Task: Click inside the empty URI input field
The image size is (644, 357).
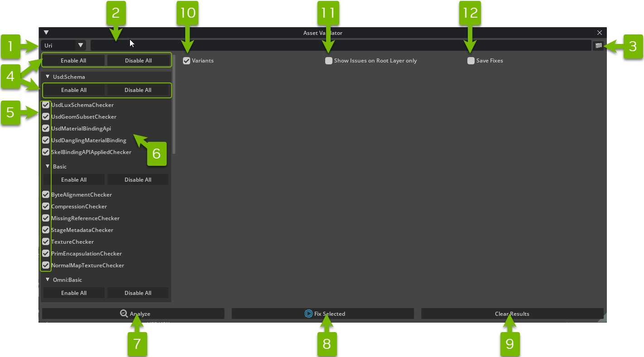Action: click(x=272, y=45)
